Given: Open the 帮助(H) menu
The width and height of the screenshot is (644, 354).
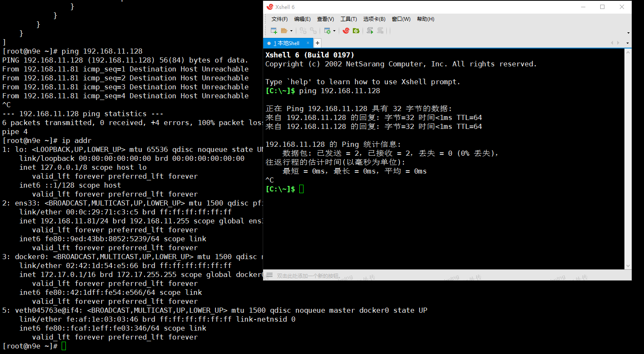Looking at the screenshot, I should pyautogui.click(x=426, y=19).
